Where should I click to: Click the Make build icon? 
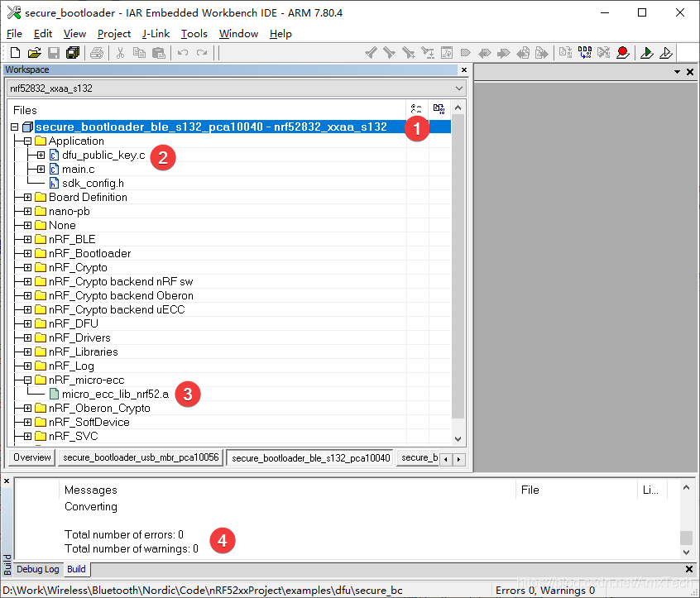click(x=584, y=53)
